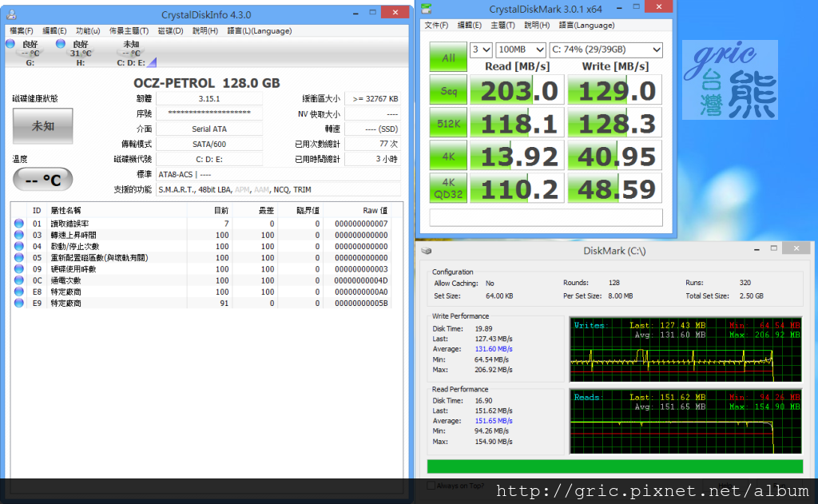Screen dimensions: 818x504
Task: Click the Seq write result 129.0
Action: pos(614,90)
